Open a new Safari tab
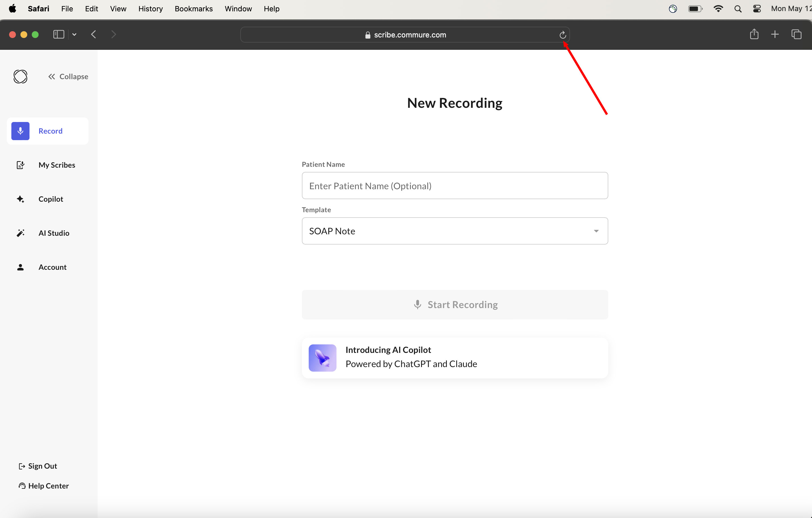 click(775, 34)
